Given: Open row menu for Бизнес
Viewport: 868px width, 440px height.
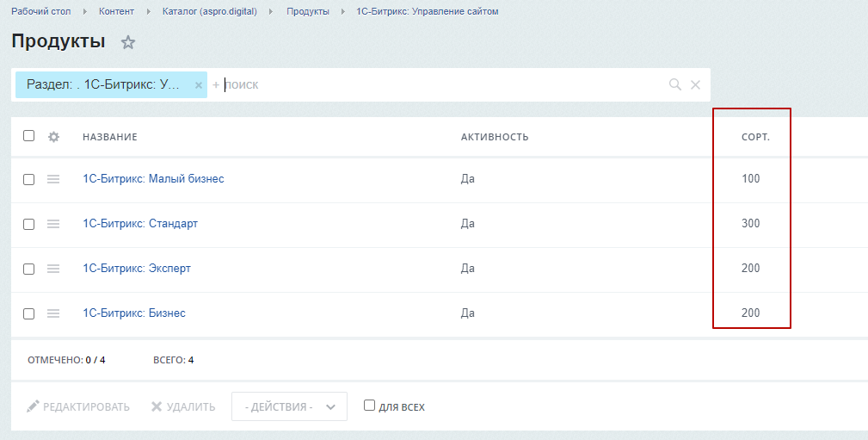Looking at the screenshot, I should [53, 313].
